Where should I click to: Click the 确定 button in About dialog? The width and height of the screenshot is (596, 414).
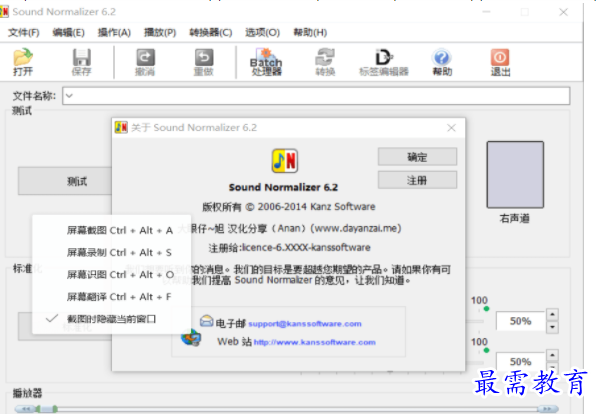click(x=417, y=157)
